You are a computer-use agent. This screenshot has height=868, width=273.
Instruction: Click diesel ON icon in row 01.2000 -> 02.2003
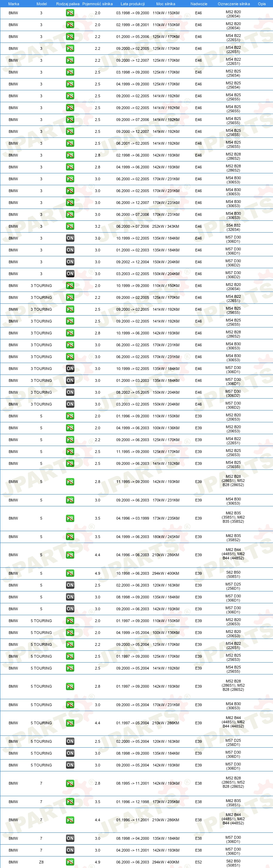point(70,250)
